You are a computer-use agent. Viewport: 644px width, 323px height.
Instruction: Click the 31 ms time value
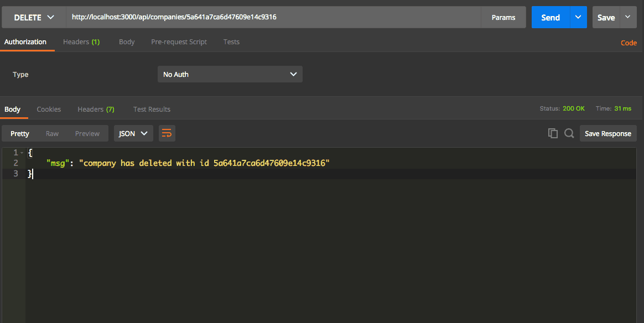pos(622,108)
